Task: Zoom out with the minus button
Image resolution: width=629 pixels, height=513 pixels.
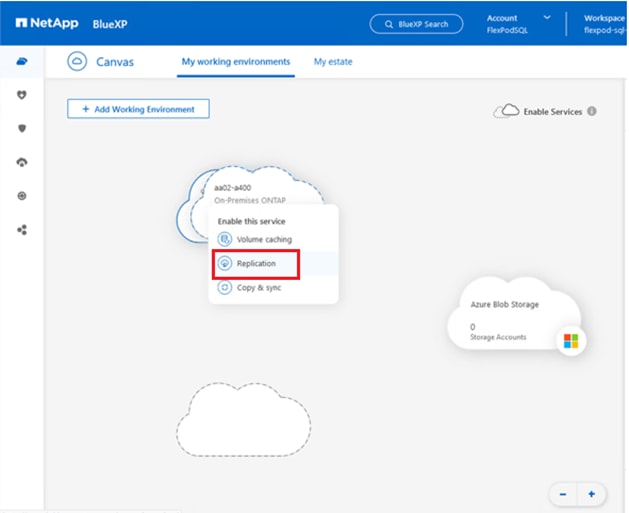Action: click(x=563, y=494)
